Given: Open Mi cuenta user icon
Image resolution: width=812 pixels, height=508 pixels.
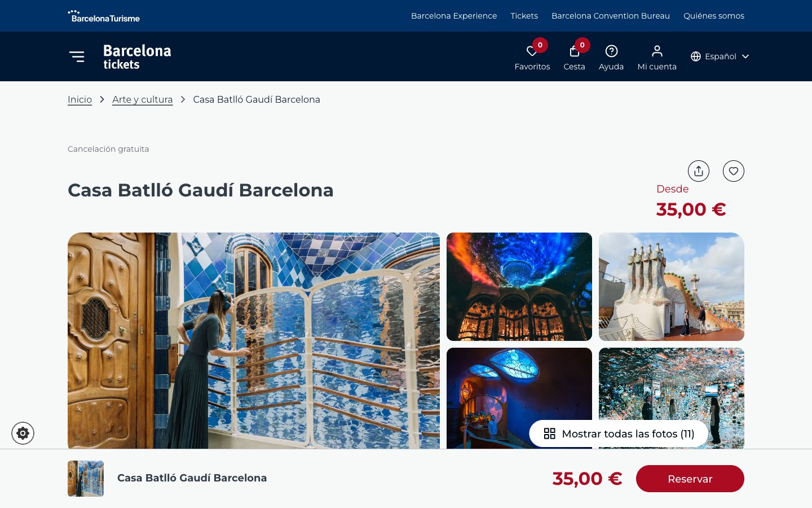Looking at the screenshot, I should 657,51.
